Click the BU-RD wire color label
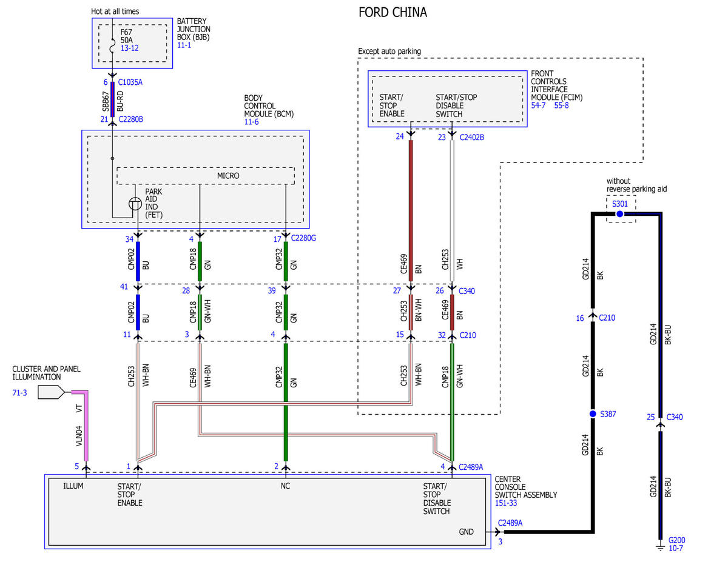The image size is (728, 562). [x=120, y=101]
